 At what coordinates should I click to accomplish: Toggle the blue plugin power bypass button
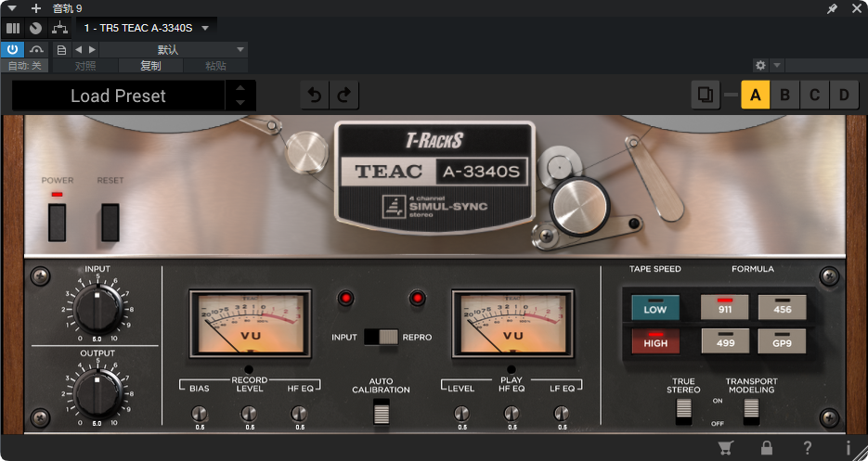point(12,50)
